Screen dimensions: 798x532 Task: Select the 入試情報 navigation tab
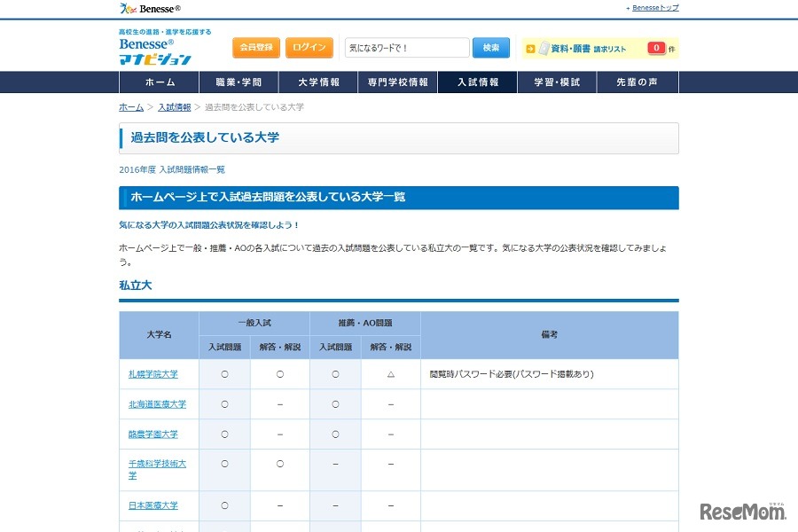point(478,81)
